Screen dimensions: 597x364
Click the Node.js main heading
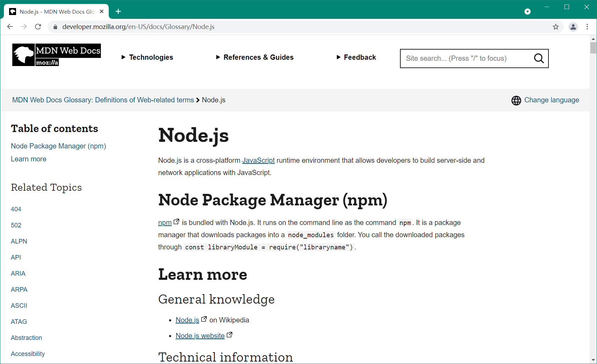point(194,136)
